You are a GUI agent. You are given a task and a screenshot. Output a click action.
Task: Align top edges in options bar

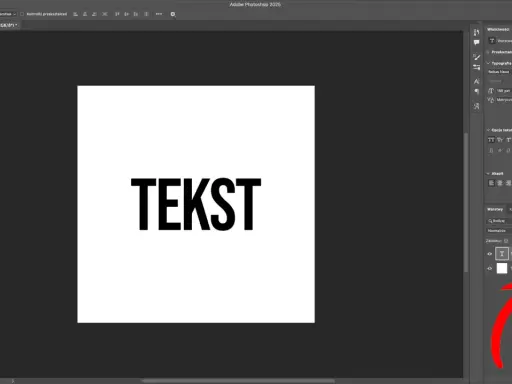pyautogui.click(x=117, y=14)
